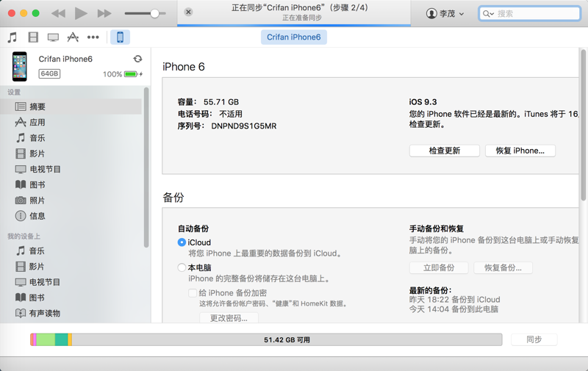
Task: Select 音乐 under 设置 in the sidebar
Action: (71, 138)
